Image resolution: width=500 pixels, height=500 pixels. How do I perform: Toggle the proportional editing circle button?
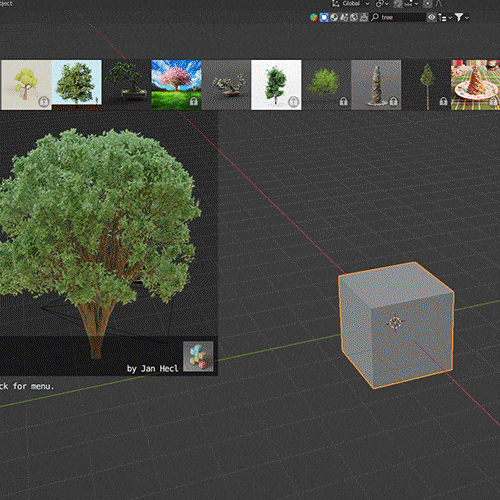(428, 4)
